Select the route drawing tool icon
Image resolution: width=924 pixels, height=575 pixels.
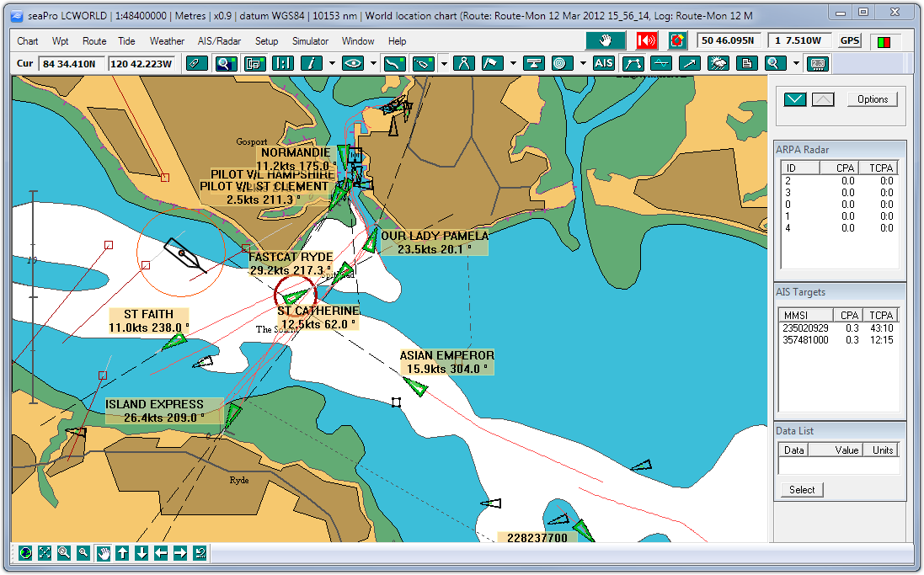[394, 64]
